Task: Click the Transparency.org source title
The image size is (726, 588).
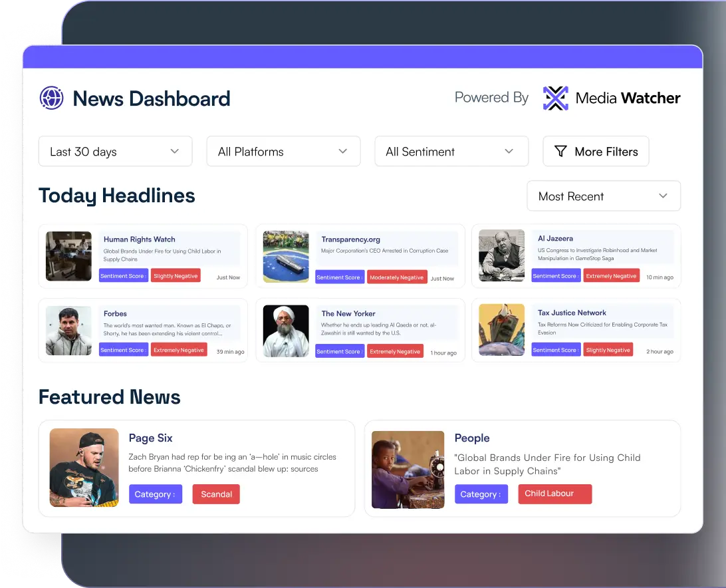Action: click(350, 239)
